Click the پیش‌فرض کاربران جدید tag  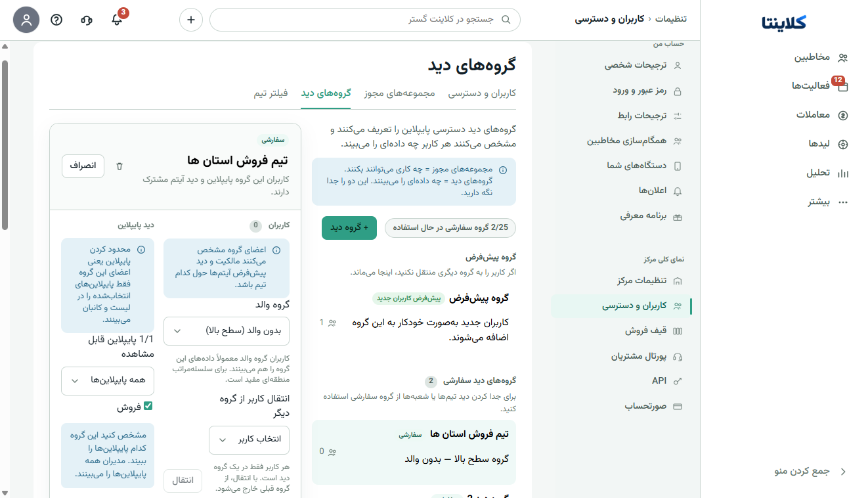409,298
